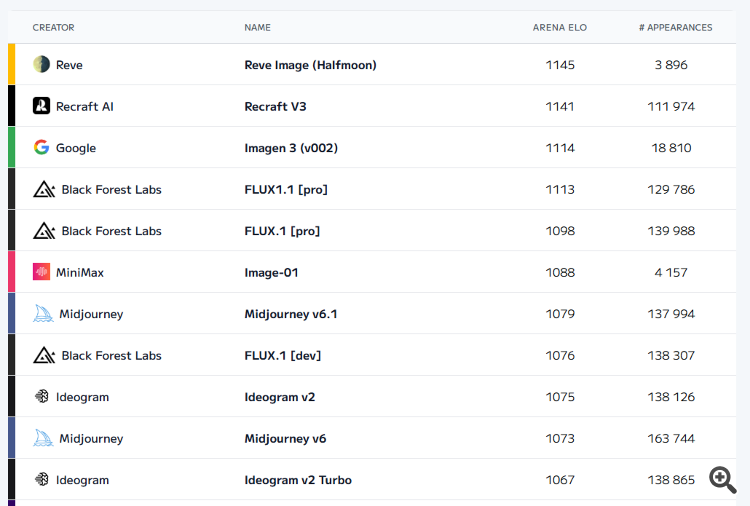
Task: Click appearances count 137 994
Action: [x=671, y=314]
